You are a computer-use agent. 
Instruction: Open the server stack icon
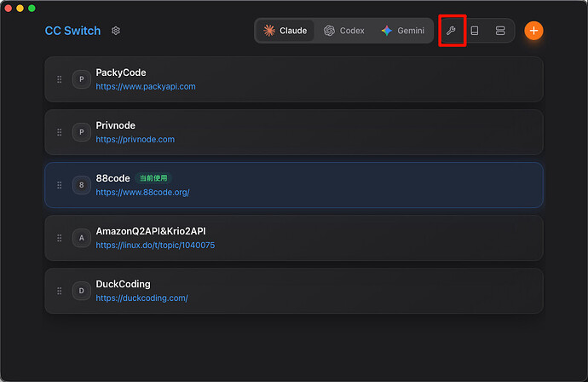click(x=500, y=31)
